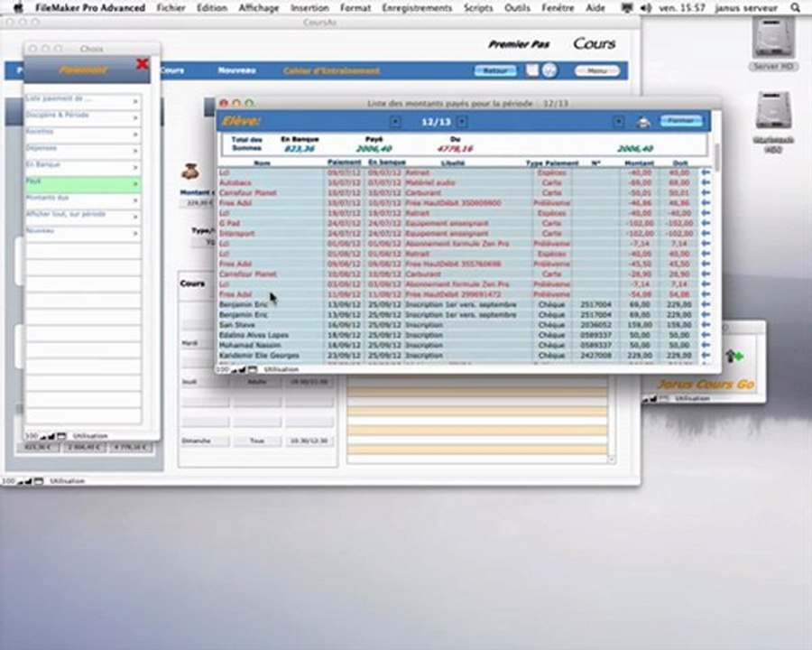This screenshot has width=812, height=650.
Task: Click the Type Paiement column header
Action: click(552, 162)
